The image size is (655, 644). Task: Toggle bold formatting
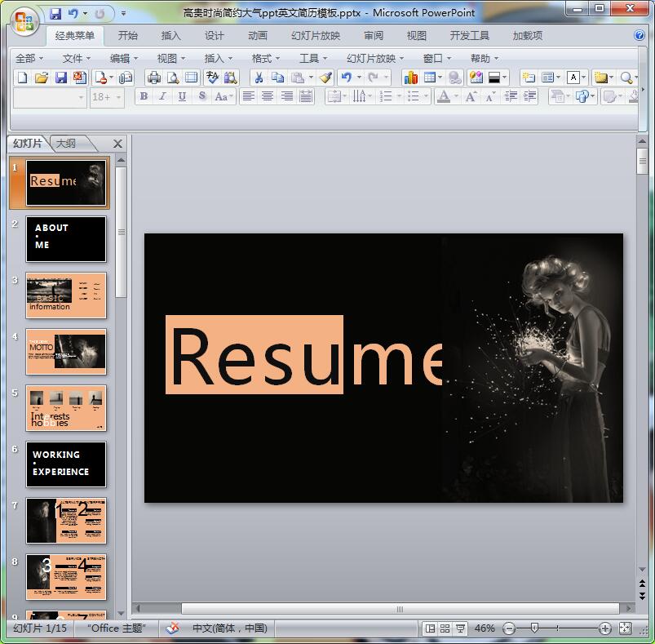coord(144,97)
